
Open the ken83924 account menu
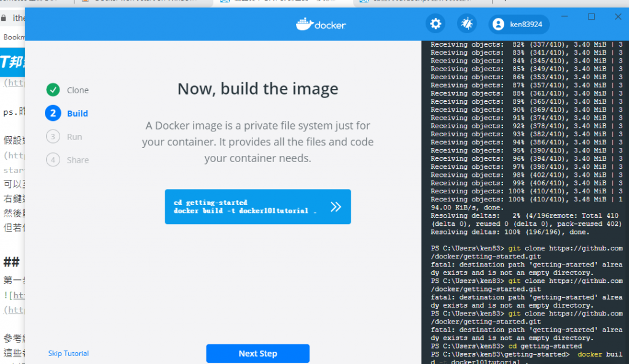point(518,25)
